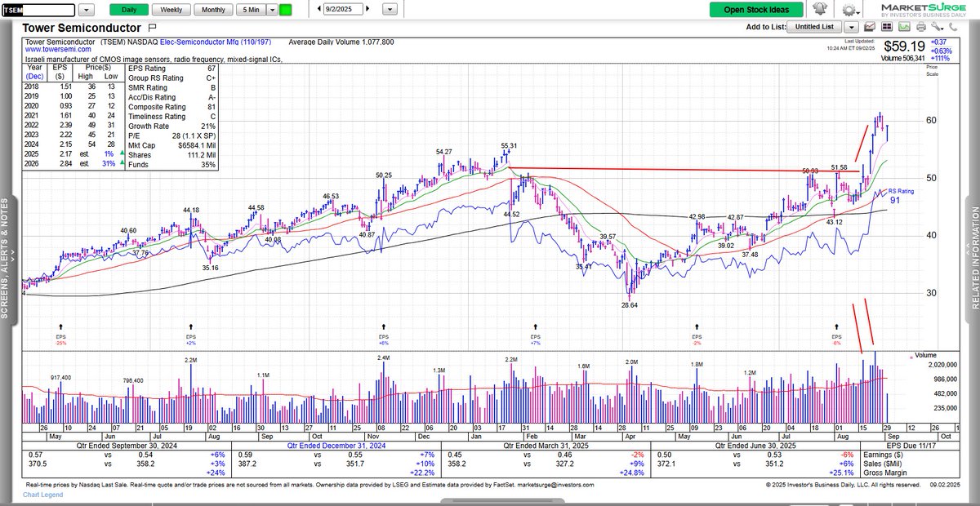Click the Acc/Dis Rating row
This screenshot has width=980, height=506.
(x=172, y=95)
